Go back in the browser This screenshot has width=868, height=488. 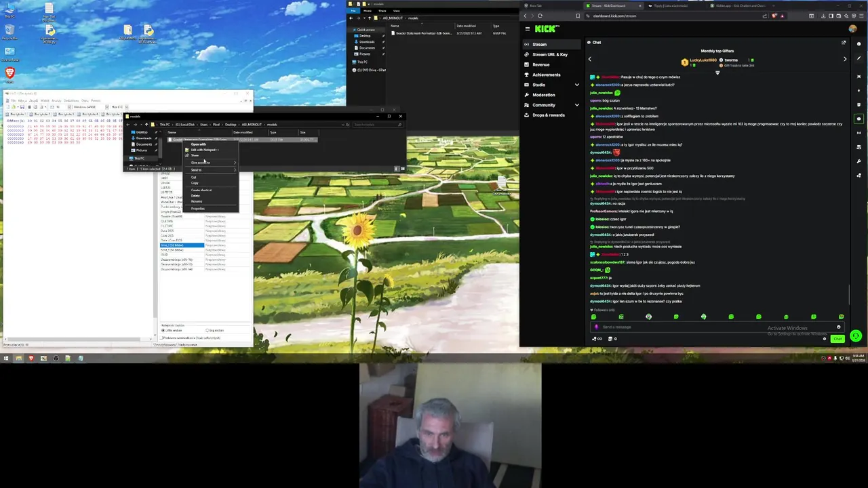coord(525,16)
